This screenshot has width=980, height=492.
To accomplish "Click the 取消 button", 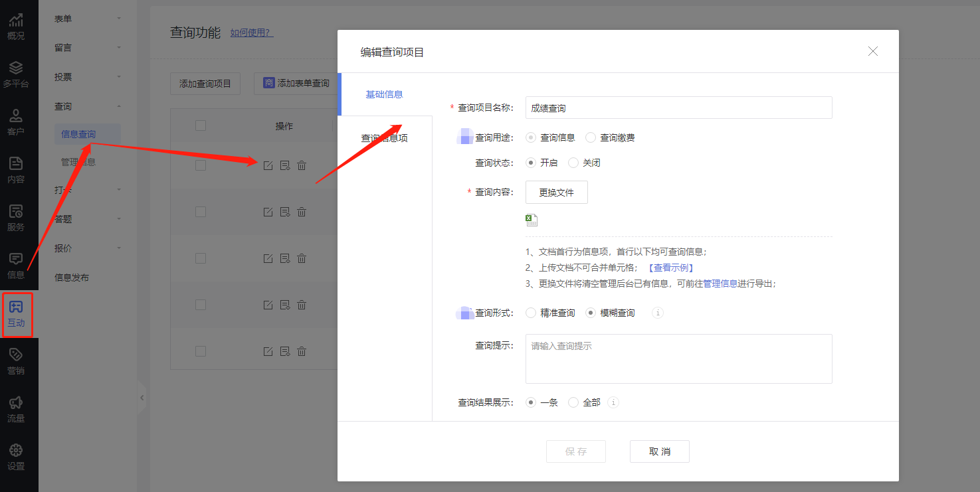I will (x=660, y=451).
